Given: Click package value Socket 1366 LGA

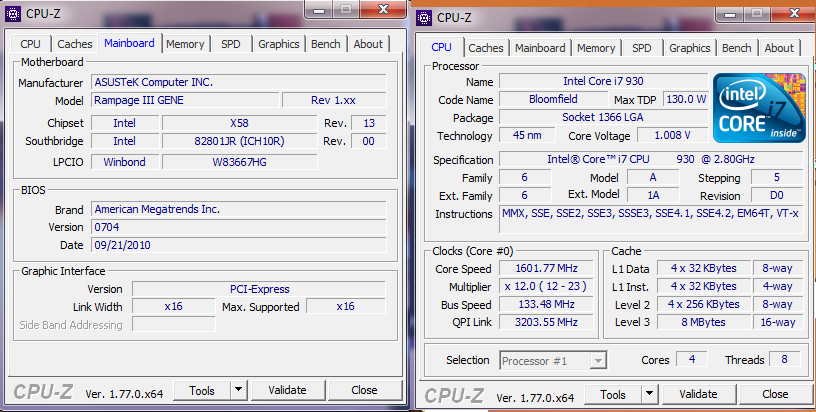Looking at the screenshot, I should coord(604,117).
